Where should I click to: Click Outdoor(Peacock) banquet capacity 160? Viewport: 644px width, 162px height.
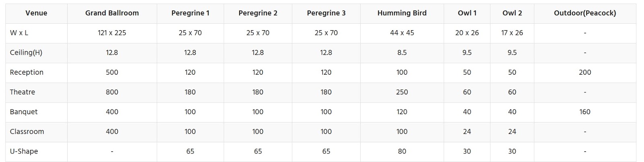(x=585, y=112)
